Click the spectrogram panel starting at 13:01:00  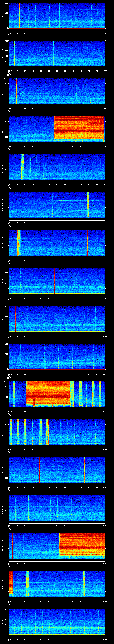coord(57,16)
